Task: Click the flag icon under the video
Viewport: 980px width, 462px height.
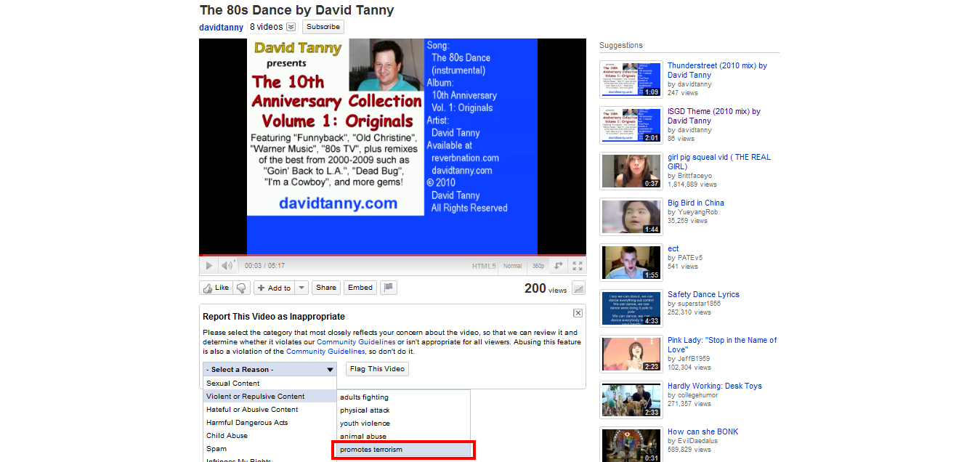Action: pyautogui.click(x=389, y=288)
